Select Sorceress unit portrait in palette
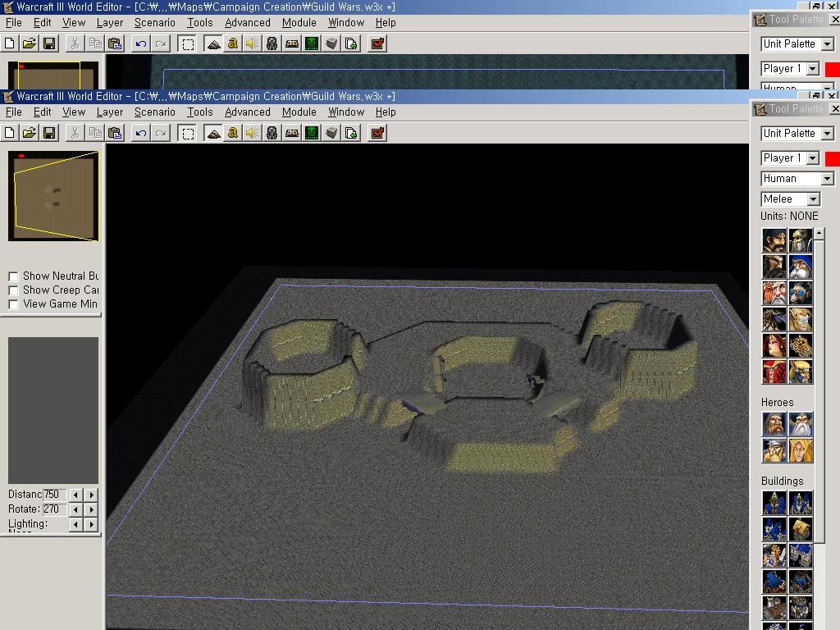840x630 pixels. click(x=774, y=345)
